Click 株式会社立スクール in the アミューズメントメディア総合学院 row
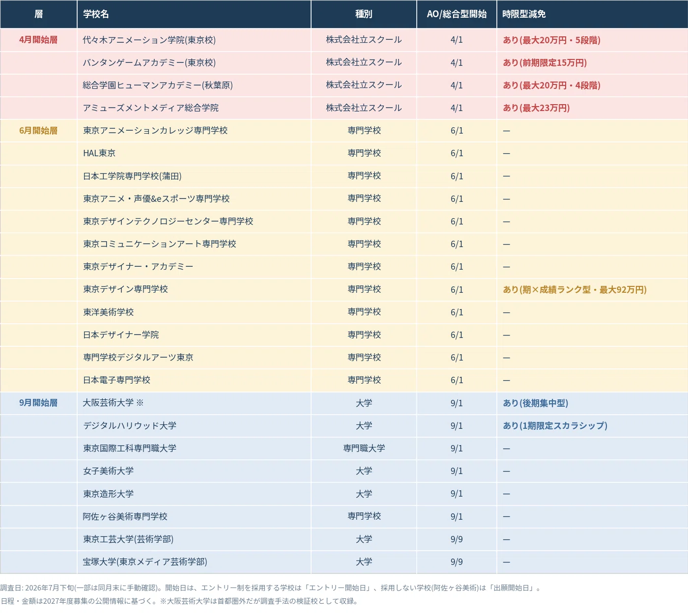This screenshot has width=688, height=616. (364, 108)
